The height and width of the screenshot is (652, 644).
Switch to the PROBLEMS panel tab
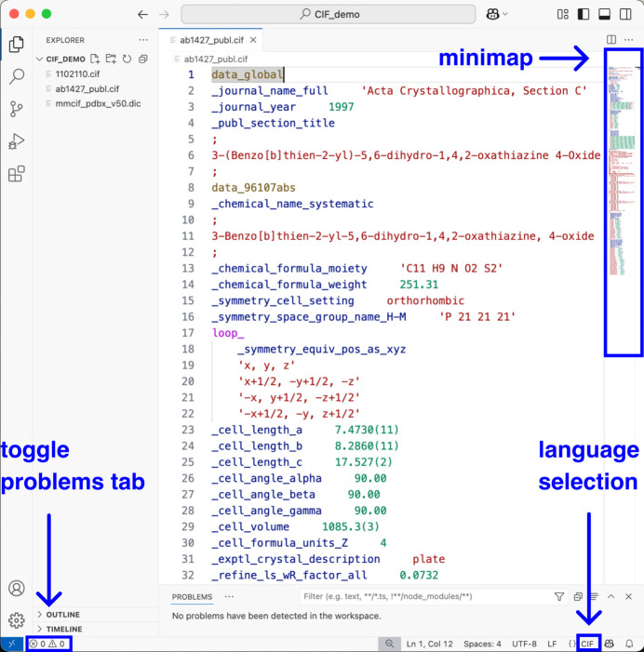pyautogui.click(x=193, y=596)
